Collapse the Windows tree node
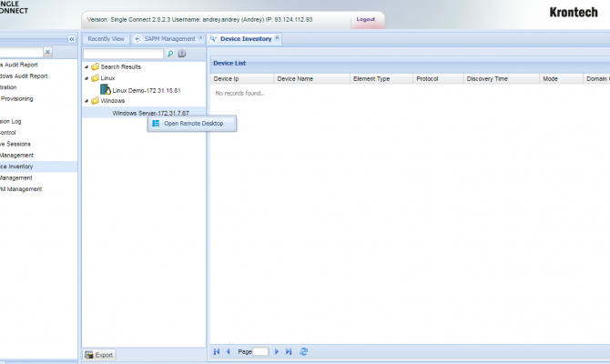The image size is (610, 364). coord(86,101)
